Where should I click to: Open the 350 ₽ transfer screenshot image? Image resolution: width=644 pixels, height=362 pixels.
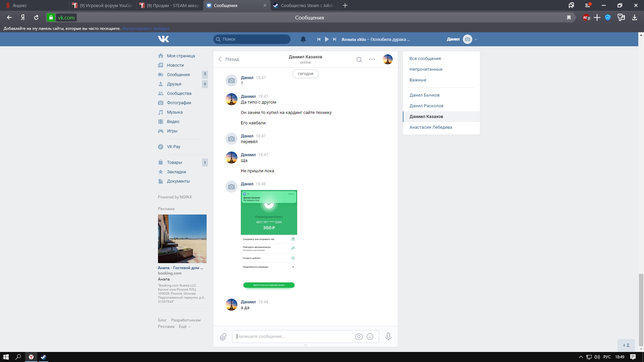click(x=269, y=240)
